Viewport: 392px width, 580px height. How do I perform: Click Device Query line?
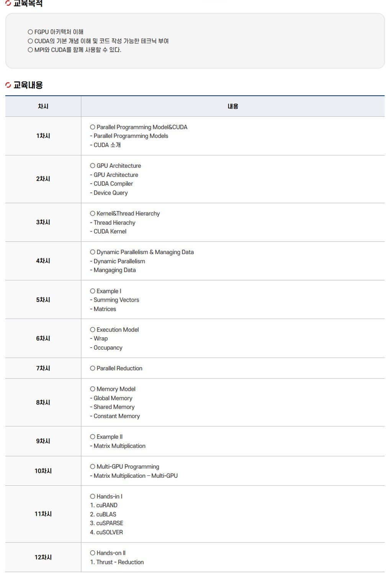click(x=111, y=193)
